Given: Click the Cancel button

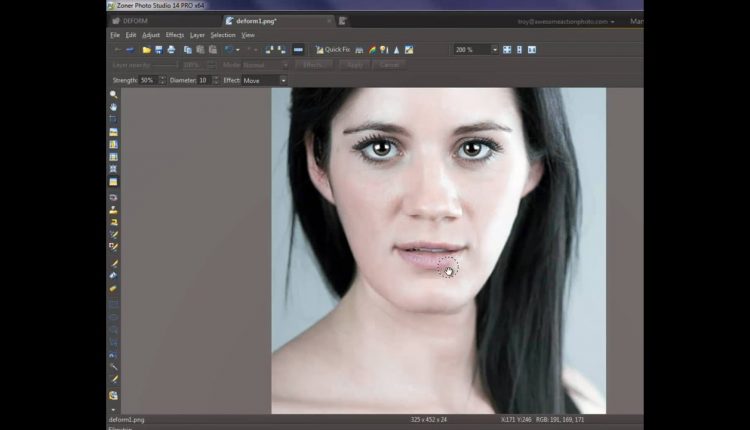Looking at the screenshot, I should click(390, 65).
